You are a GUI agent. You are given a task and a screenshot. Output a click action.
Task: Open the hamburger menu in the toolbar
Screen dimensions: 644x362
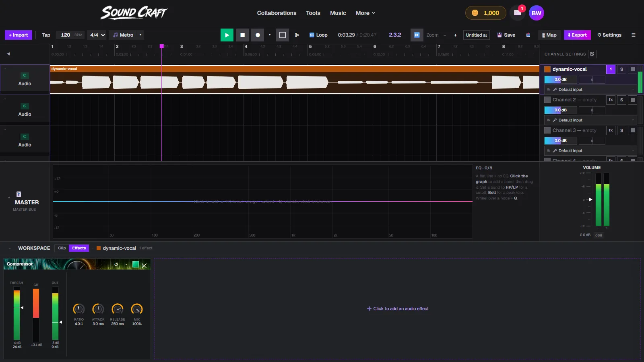click(x=634, y=35)
